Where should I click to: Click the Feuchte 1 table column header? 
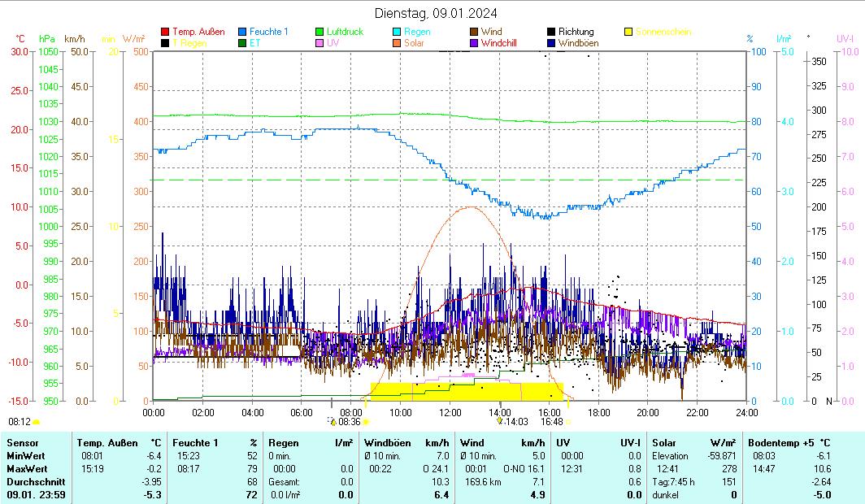195,443
